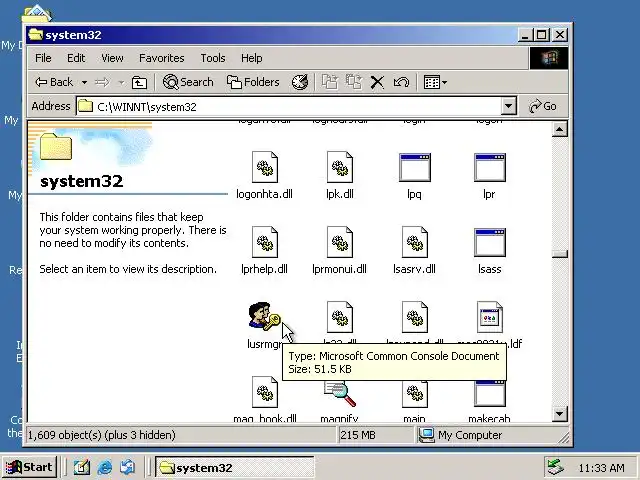Open the File menu

[x=43, y=58]
